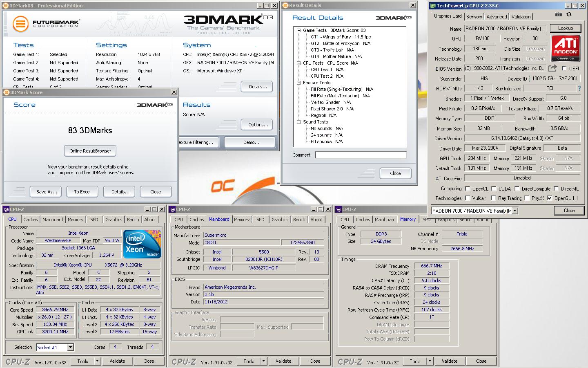Click the CPU-Z title icon in Memory window

[339, 209]
